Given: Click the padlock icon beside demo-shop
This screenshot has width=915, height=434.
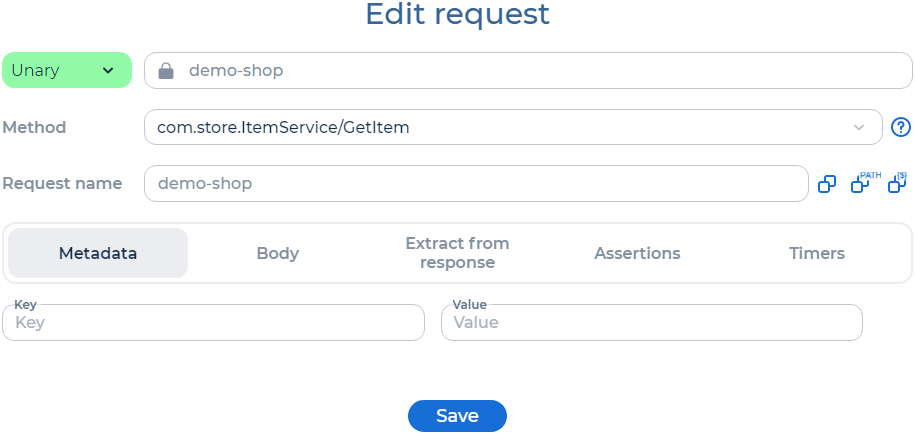Looking at the screenshot, I should click(166, 71).
